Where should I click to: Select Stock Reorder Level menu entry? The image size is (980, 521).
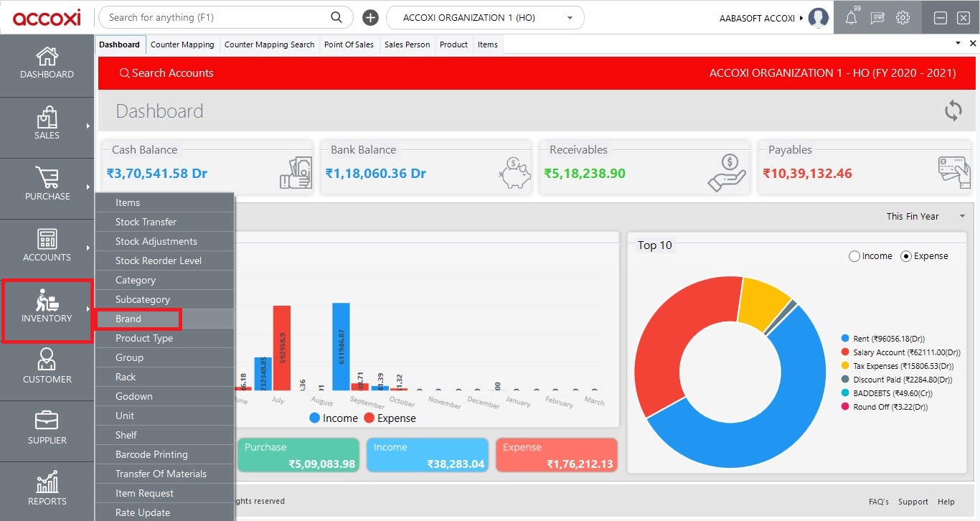[x=164, y=260]
